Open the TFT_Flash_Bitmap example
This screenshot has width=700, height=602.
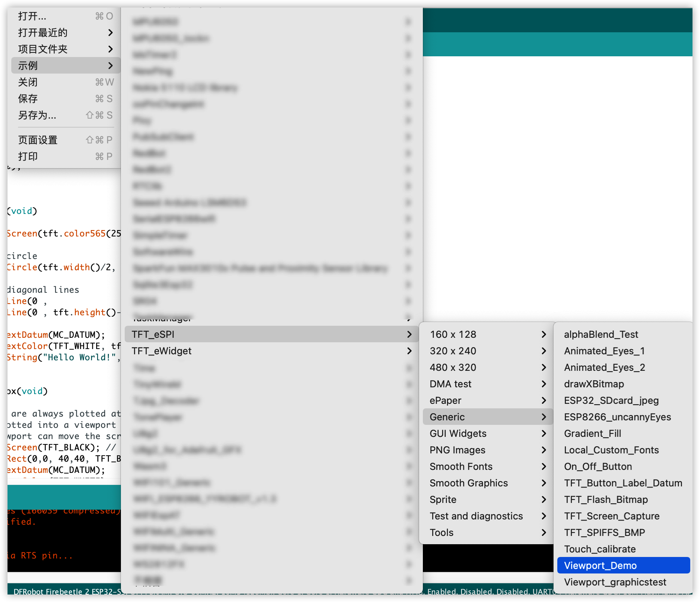(623, 500)
